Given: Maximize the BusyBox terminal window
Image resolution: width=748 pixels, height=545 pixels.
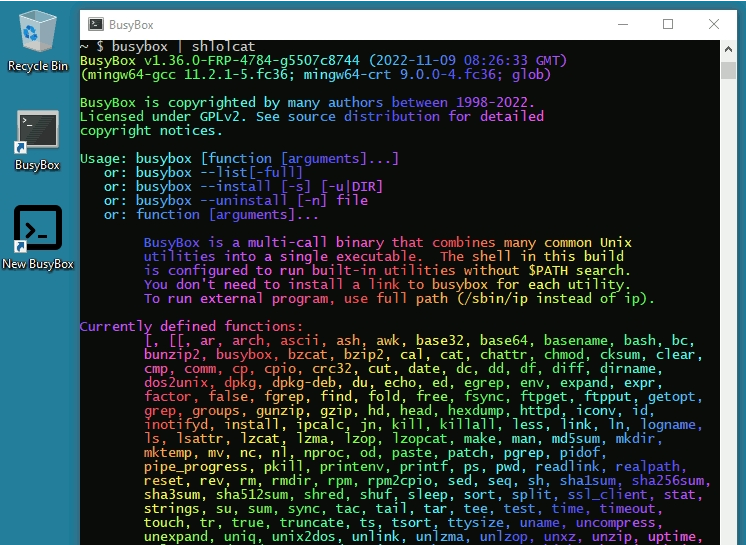Looking at the screenshot, I should [x=668, y=24].
